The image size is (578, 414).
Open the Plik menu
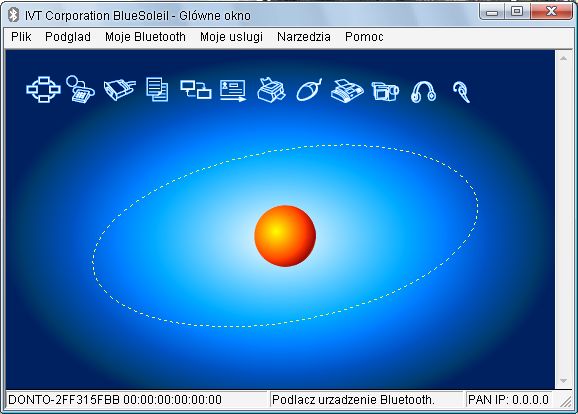click(21, 37)
